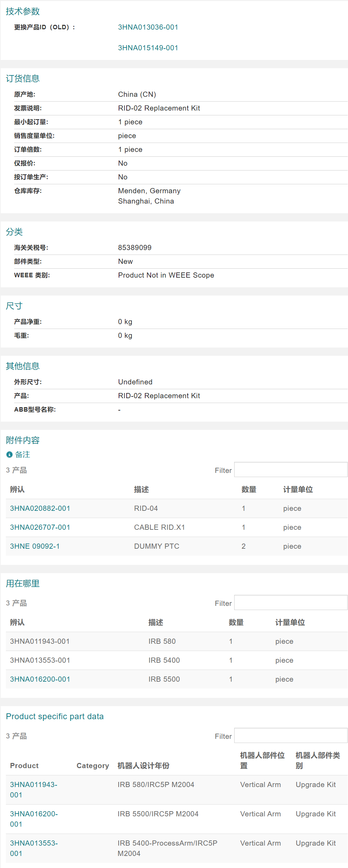This screenshot has height=868, width=348.
Task: Open 3HNA016200-001 link in the IRB 5500 row
Action: pyautogui.click(x=40, y=679)
